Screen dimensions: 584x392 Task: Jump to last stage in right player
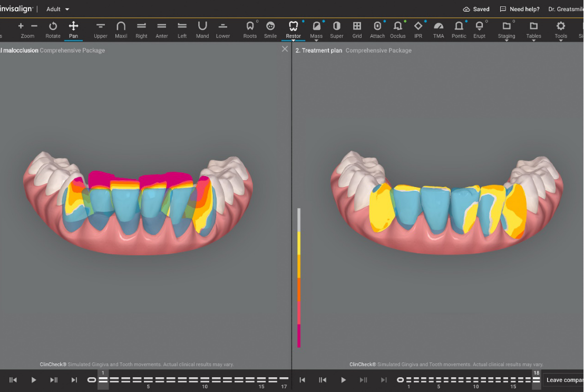click(x=384, y=380)
